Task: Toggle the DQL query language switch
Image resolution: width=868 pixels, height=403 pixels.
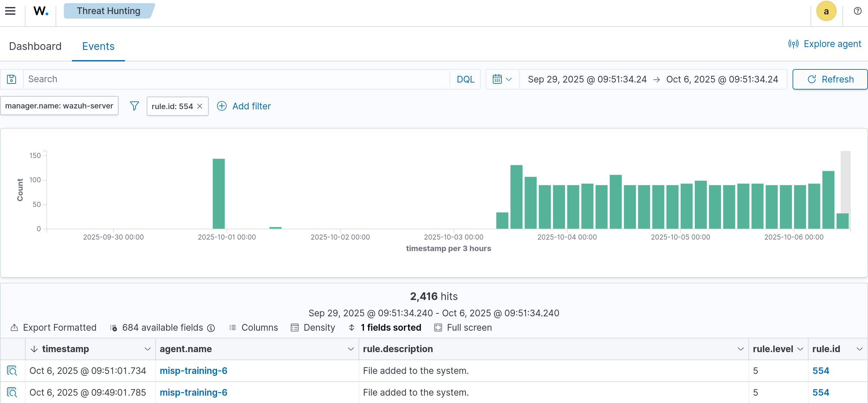Action: click(465, 79)
